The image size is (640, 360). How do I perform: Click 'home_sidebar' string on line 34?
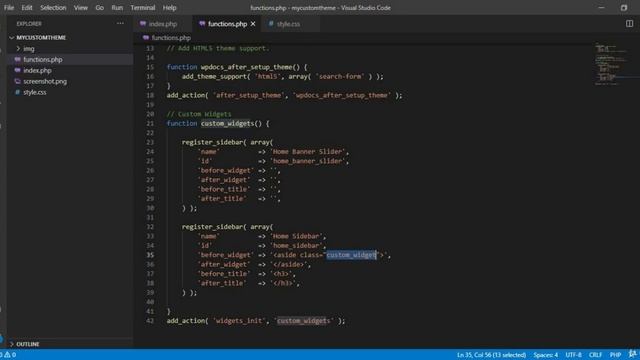click(296, 246)
